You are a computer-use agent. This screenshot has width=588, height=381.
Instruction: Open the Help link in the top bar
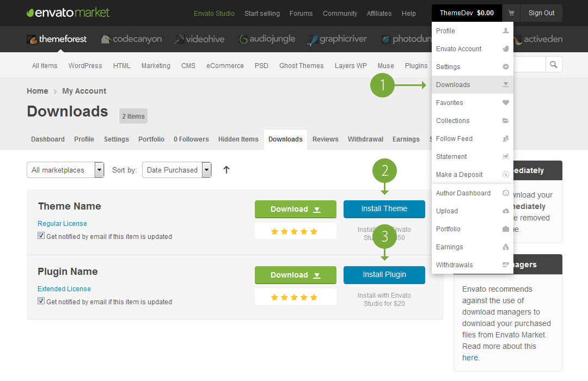(409, 14)
